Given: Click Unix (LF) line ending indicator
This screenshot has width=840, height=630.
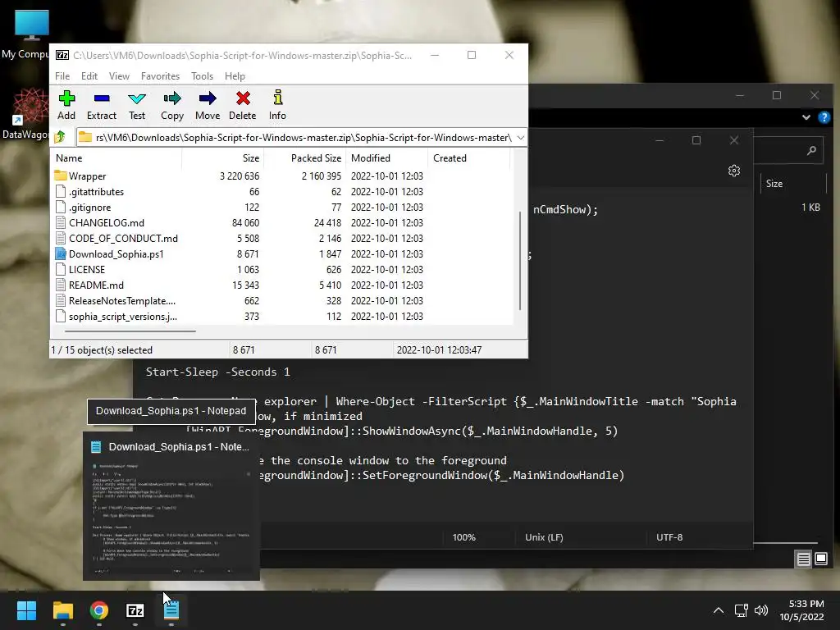Looking at the screenshot, I should coord(544,537).
